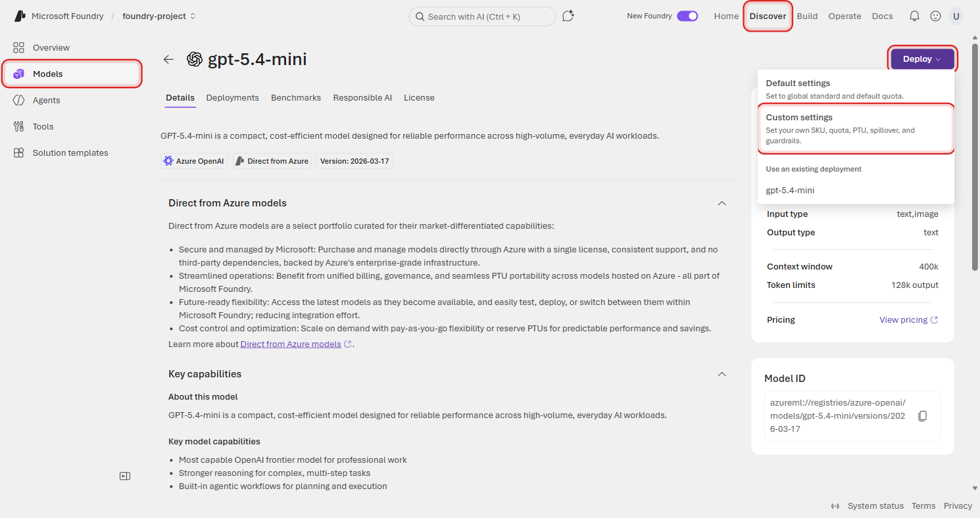Open Build in top navigation
Viewport: 980px width, 518px height.
[807, 16]
